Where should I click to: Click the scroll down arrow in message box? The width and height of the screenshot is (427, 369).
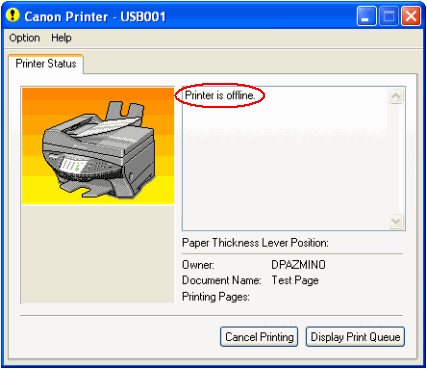(396, 222)
